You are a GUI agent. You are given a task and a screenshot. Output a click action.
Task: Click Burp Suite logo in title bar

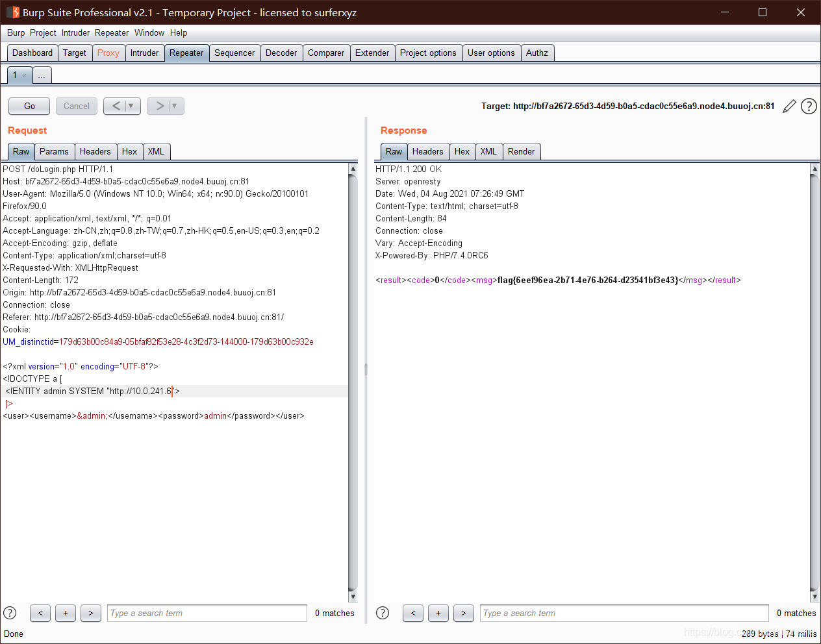coord(12,12)
